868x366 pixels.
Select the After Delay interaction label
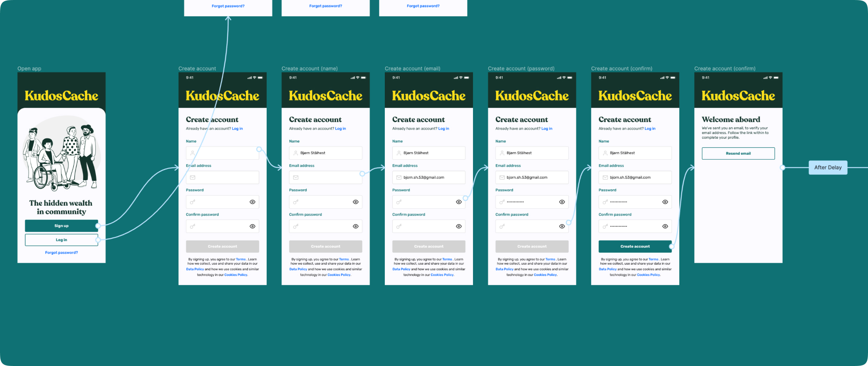[x=828, y=168]
